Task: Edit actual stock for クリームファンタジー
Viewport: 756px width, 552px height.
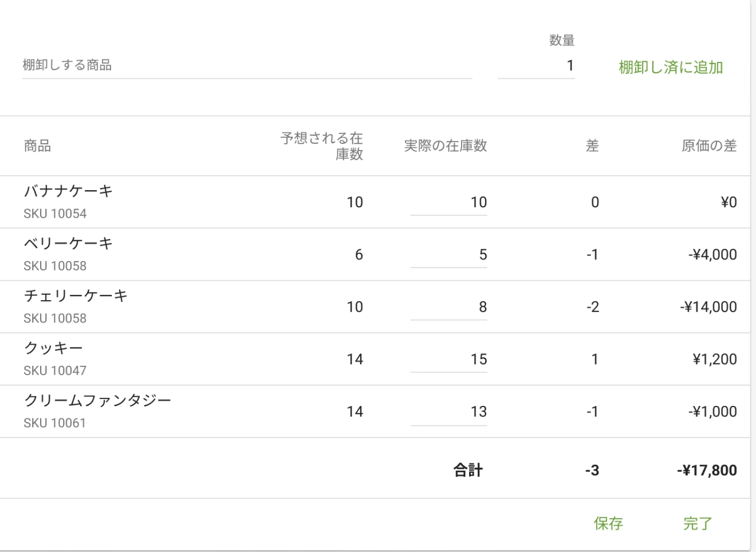Action: click(448, 412)
